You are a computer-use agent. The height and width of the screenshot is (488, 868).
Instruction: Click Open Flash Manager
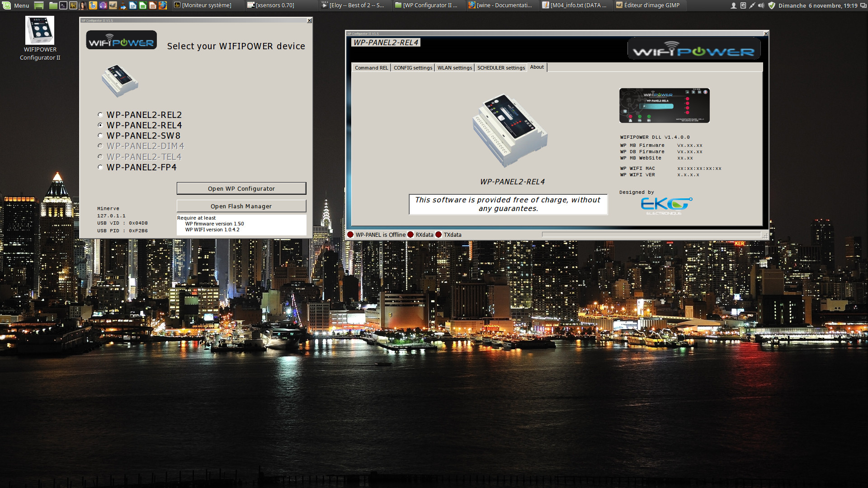point(241,206)
